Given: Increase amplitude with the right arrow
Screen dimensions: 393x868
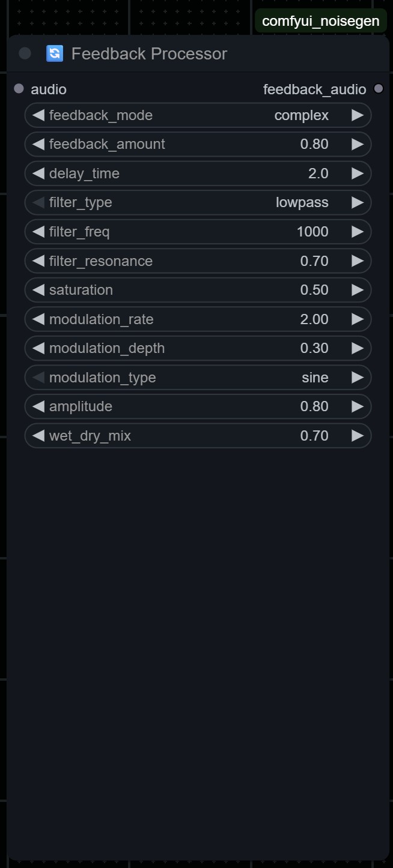Looking at the screenshot, I should (358, 406).
